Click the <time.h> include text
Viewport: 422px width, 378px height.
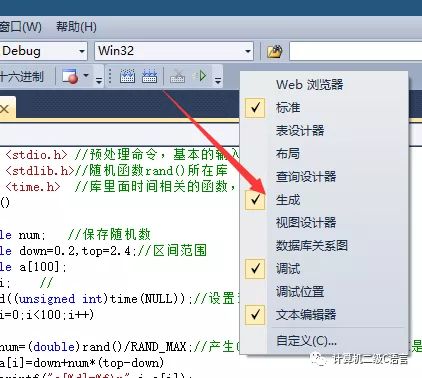(33, 187)
